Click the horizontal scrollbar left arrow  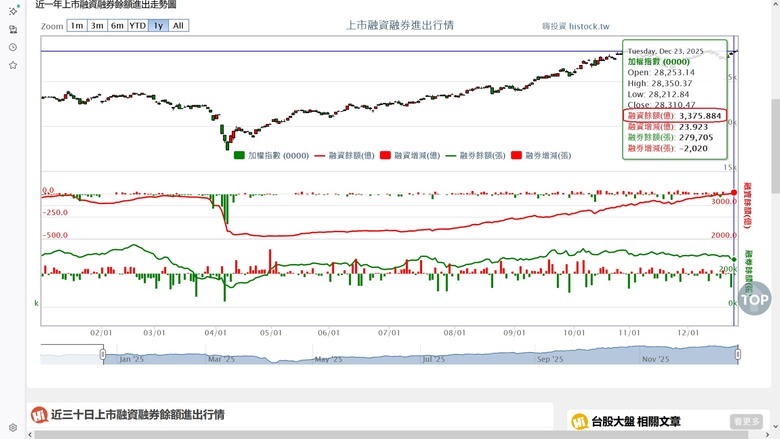30,435
